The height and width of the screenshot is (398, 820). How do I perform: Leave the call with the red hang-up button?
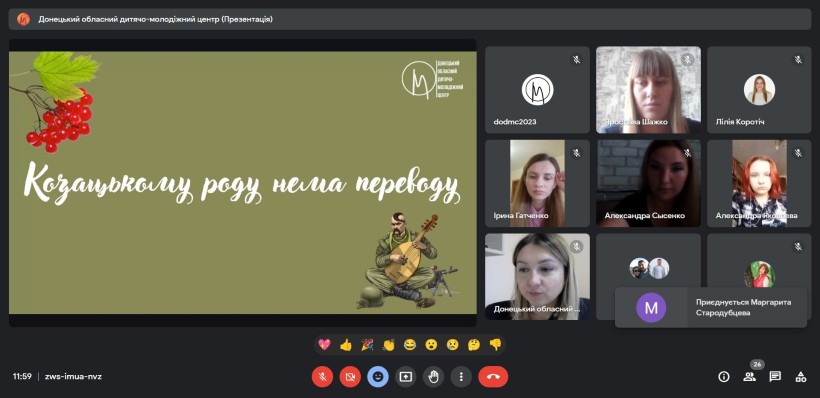pos(493,377)
